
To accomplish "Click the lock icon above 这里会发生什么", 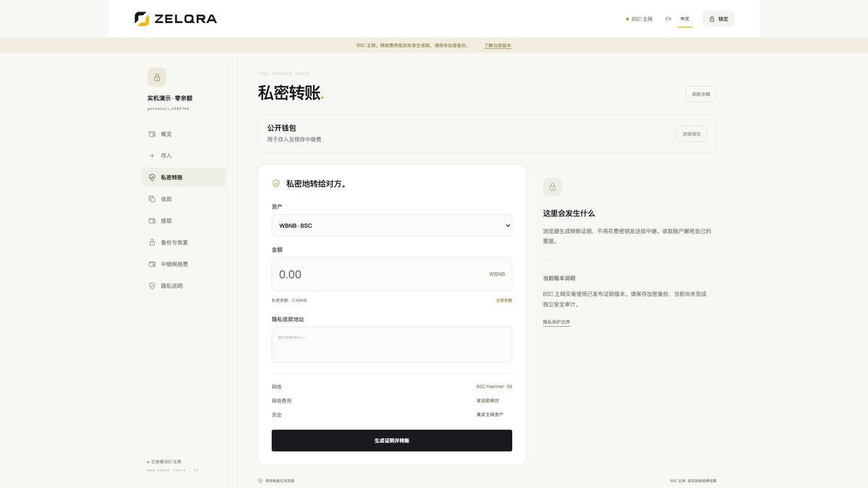I will coord(553,187).
